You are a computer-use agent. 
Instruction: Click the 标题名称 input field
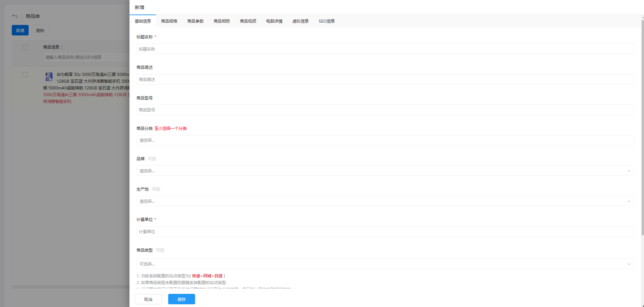coord(385,49)
